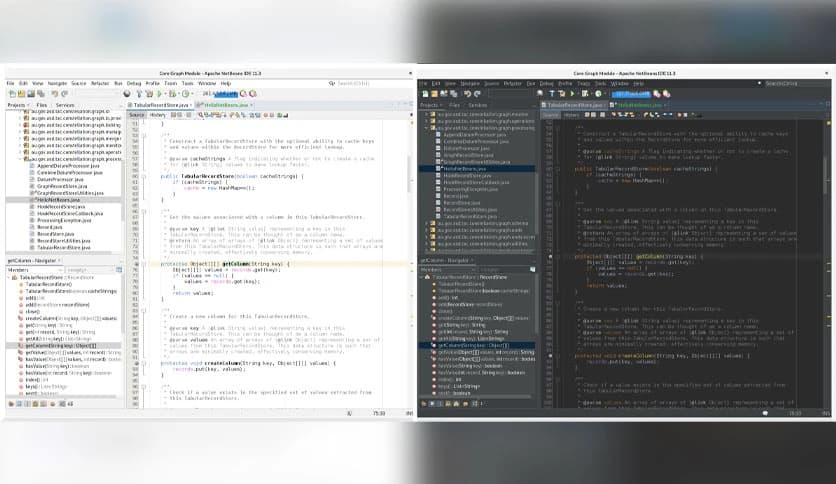Toggle History view button in dark editor
This screenshot has width=836, height=484.
(571, 115)
